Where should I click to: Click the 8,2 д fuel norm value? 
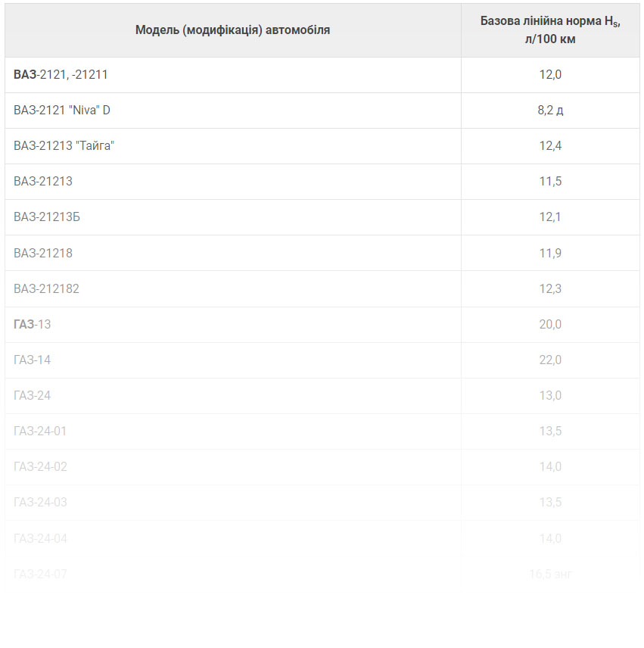(x=550, y=111)
